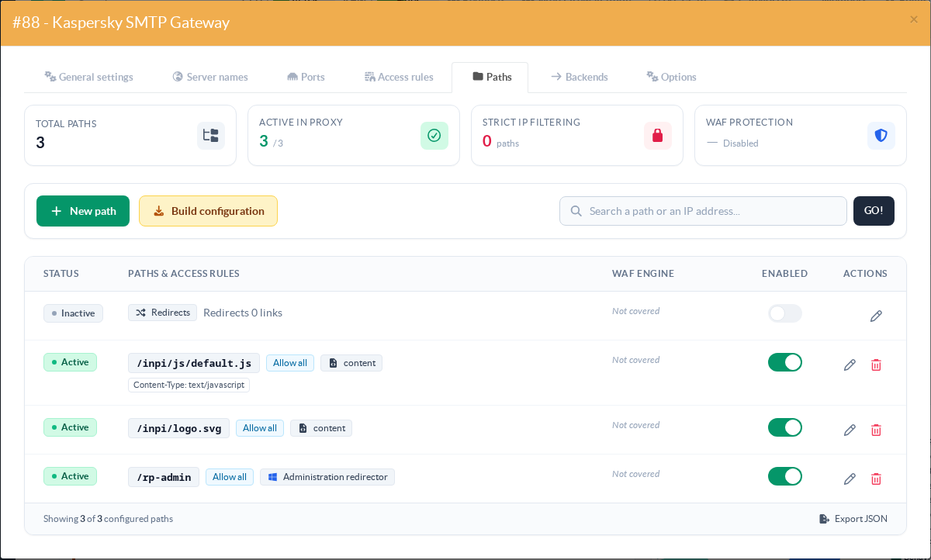
Task: Open the Backends tab
Action: 579,77
